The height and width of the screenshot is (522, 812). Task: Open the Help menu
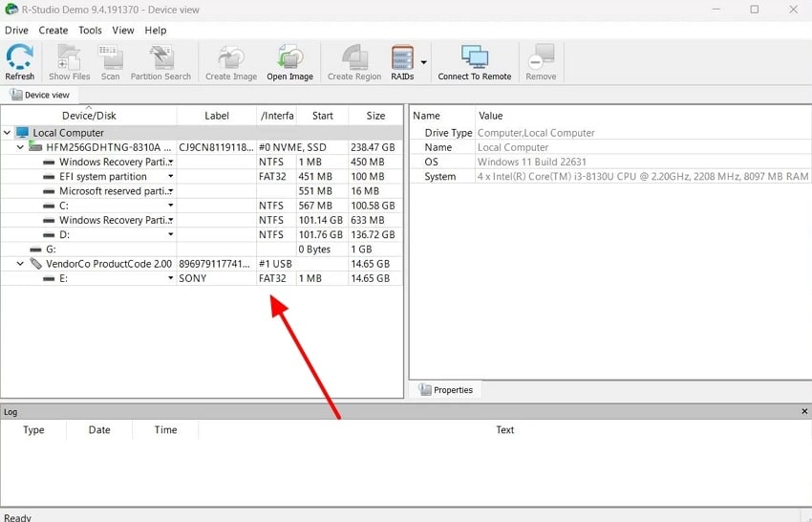coord(156,30)
